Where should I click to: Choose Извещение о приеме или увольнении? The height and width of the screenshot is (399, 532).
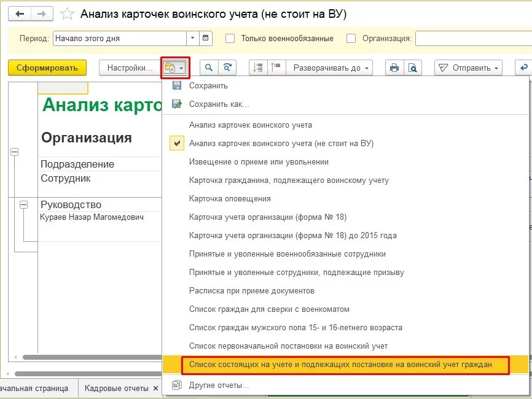(x=346, y=161)
